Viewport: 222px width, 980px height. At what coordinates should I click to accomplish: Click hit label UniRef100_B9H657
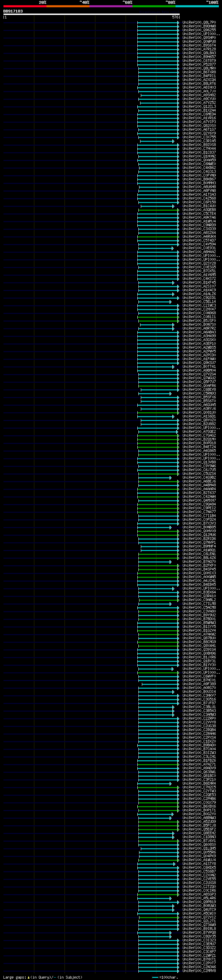click(199, 57)
